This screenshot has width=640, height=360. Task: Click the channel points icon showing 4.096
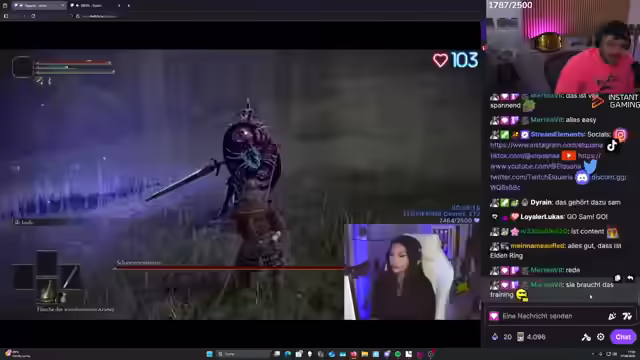[520, 337]
